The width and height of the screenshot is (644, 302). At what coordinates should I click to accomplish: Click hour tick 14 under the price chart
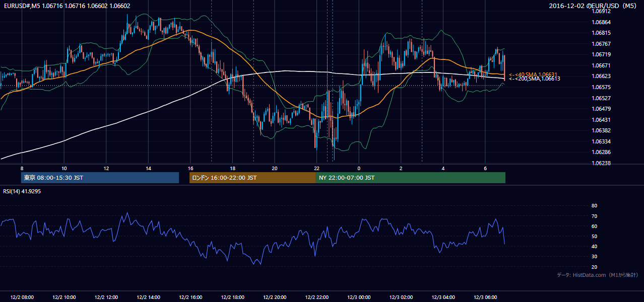[x=148, y=168]
